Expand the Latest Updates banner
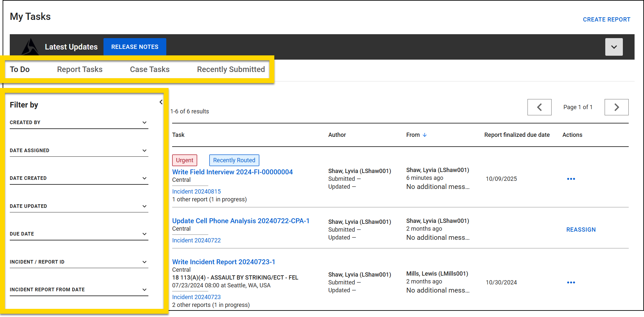 click(614, 47)
